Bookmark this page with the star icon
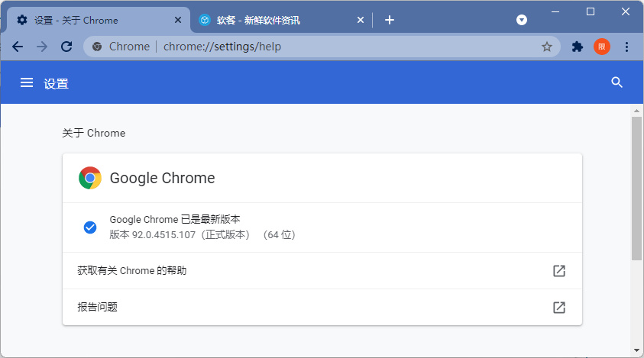Screen dimensions: 644x358 pyautogui.click(x=547, y=47)
